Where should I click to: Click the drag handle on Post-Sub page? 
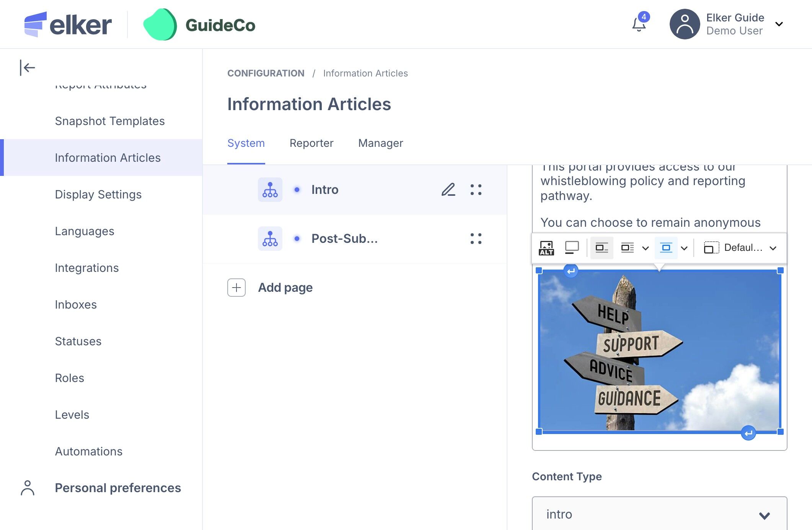tap(476, 239)
